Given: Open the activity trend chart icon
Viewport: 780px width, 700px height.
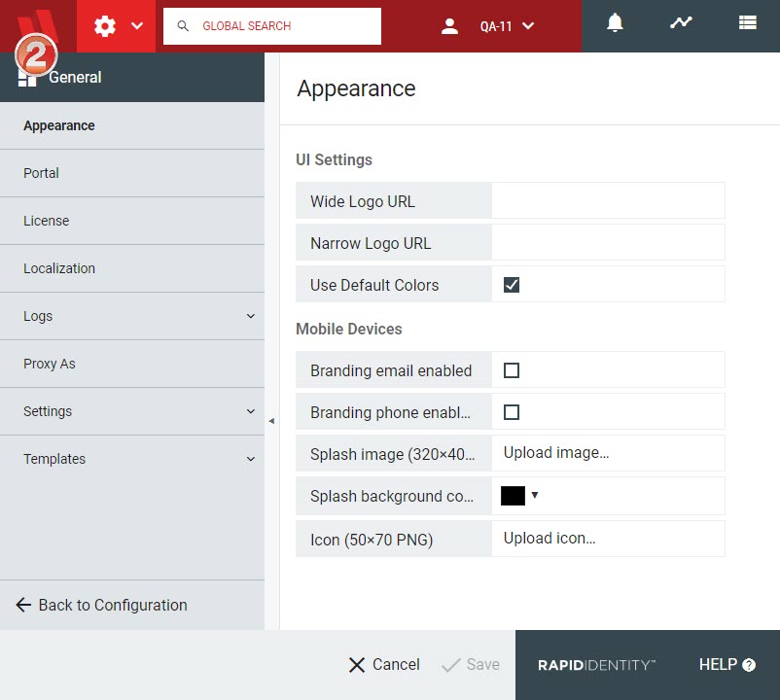Looking at the screenshot, I should tap(681, 22).
